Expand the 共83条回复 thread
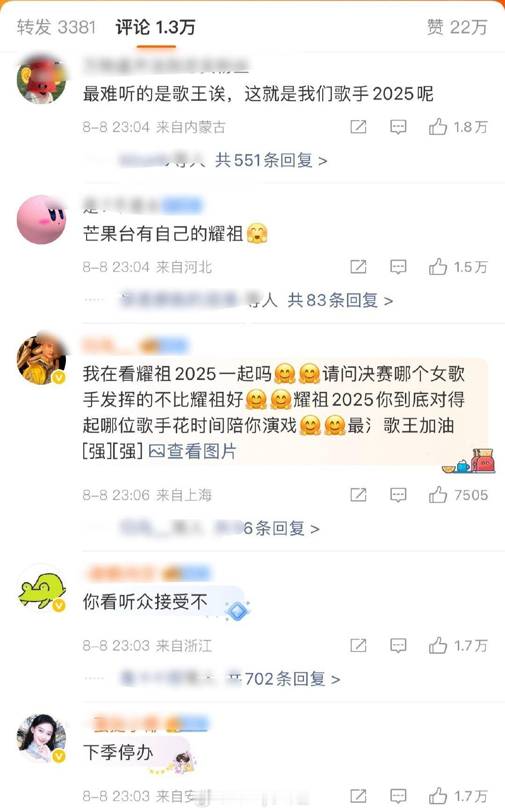 [x=340, y=300]
